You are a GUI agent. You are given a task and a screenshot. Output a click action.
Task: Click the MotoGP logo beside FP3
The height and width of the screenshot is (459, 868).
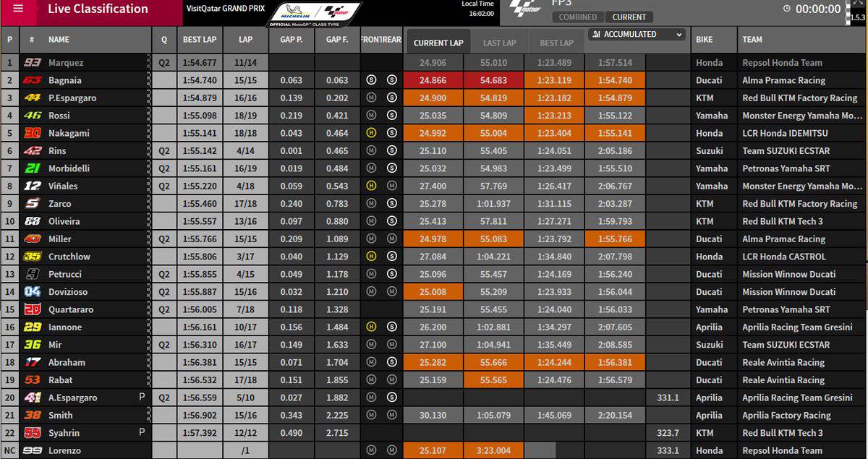coord(525,9)
